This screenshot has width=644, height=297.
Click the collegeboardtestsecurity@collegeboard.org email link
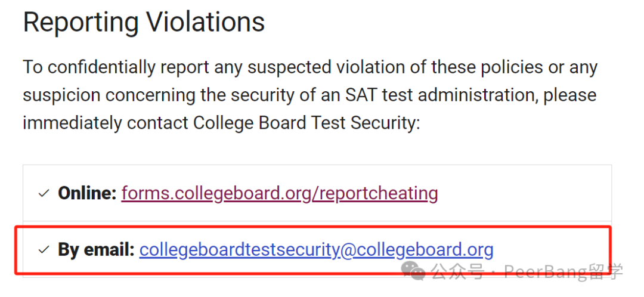click(x=316, y=250)
